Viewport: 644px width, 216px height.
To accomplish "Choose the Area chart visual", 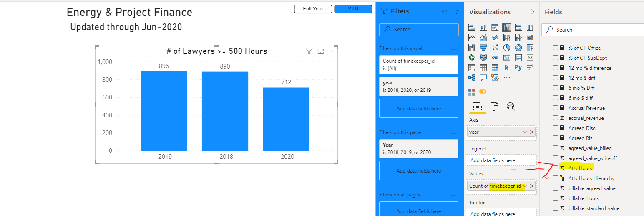I will [483, 38].
